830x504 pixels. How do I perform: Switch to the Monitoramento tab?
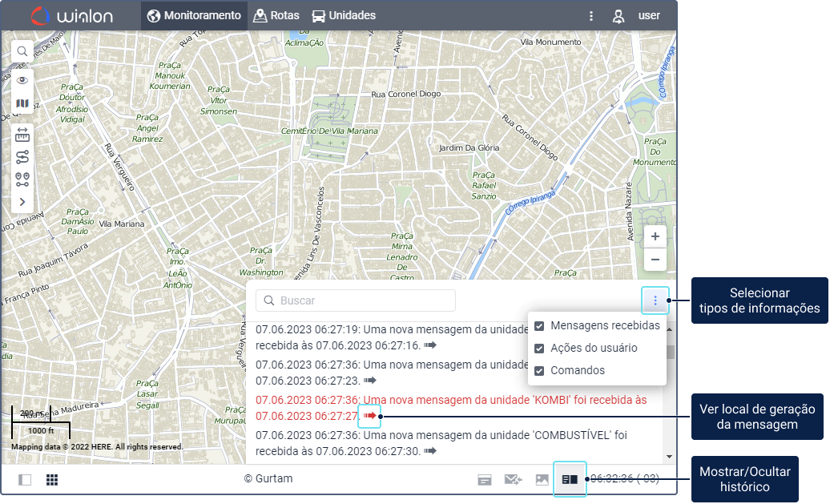tap(194, 15)
